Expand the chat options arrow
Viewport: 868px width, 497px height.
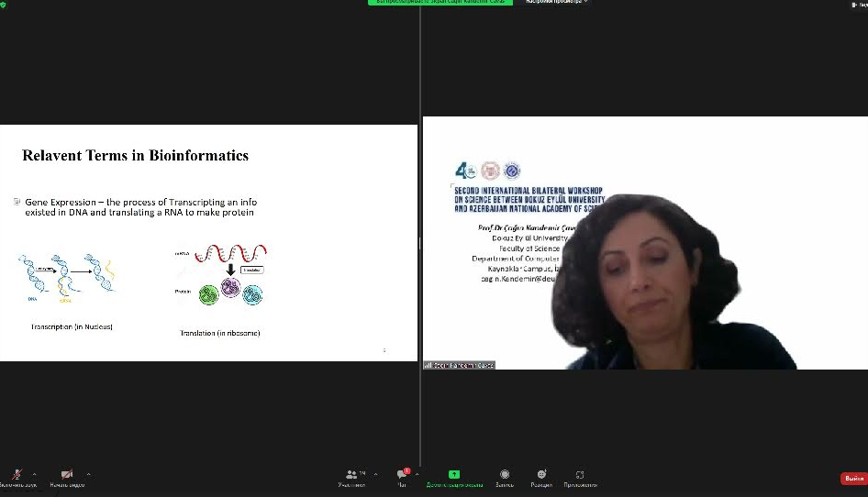tap(417, 474)
